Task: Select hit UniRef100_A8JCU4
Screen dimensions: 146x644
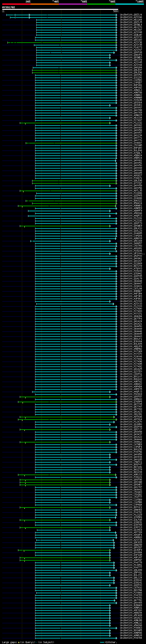Action: [x=131, y=118]
